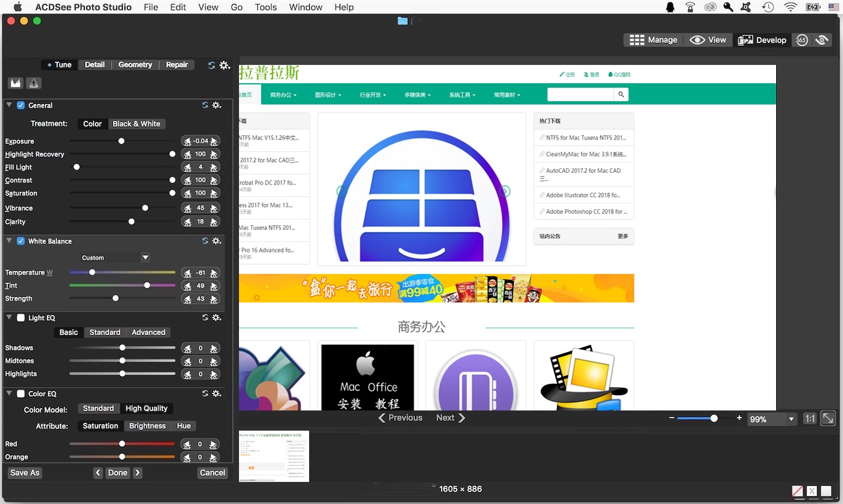The height and width of the screenshot is (504, 843).
Task: Open the histogram display icon
Action: (x=16, y=83)
